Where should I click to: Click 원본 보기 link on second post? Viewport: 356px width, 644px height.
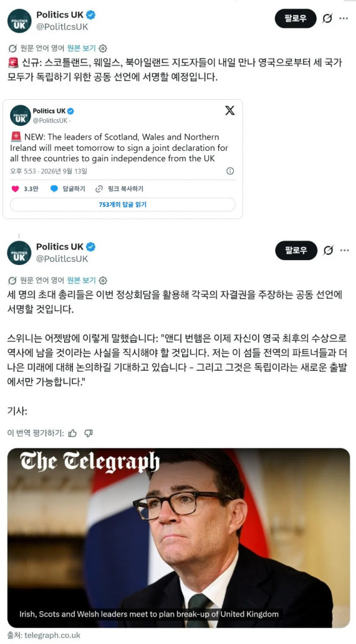pos(81,280)
